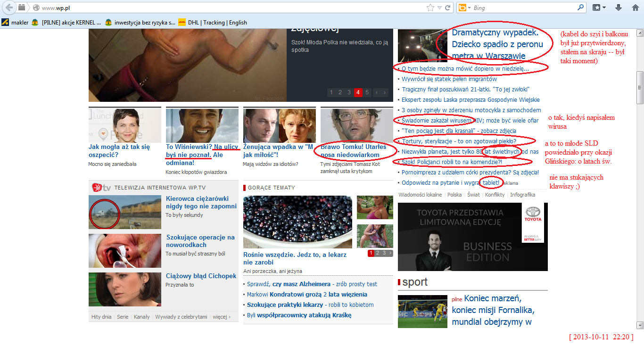644x346 pixels.
Task: Bookmark this page with the star icon
Action: 430,8
